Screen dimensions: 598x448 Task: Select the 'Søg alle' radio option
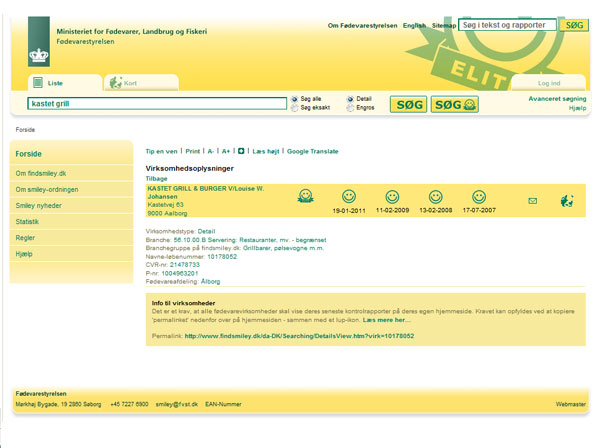pyautogui.click(x=294, y=99)
